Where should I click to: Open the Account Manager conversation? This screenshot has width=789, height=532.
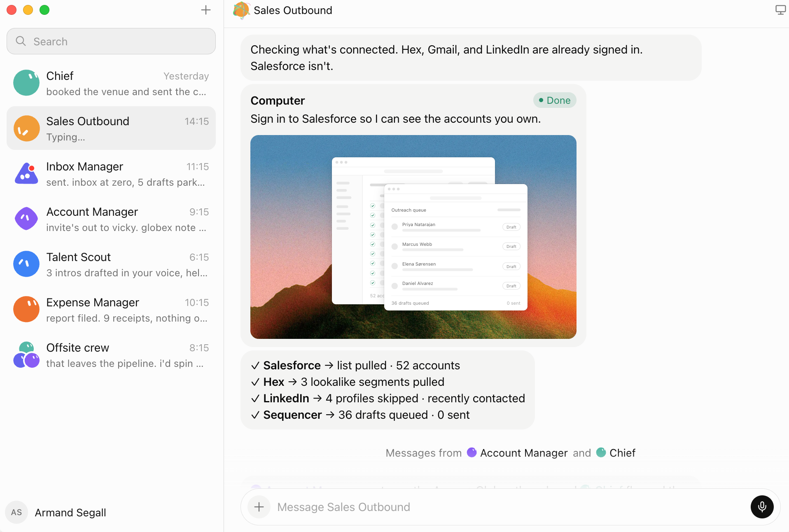point(111,219)
